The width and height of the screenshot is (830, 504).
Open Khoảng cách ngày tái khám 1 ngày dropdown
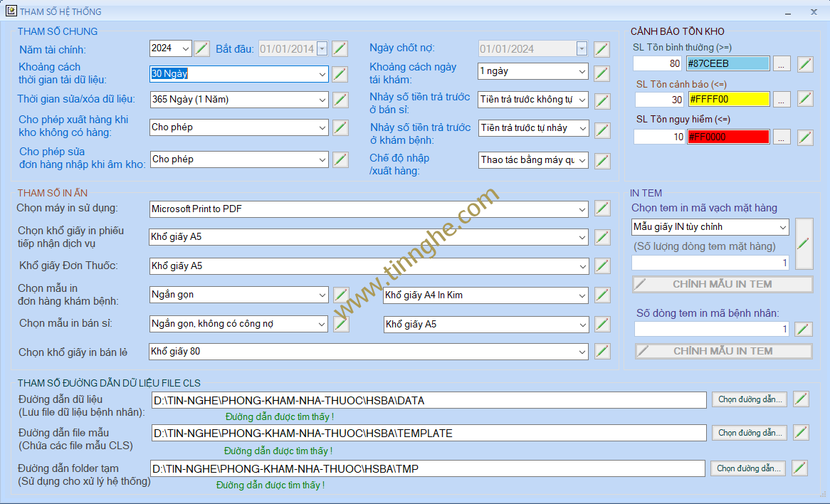click(x=582, y=71)
